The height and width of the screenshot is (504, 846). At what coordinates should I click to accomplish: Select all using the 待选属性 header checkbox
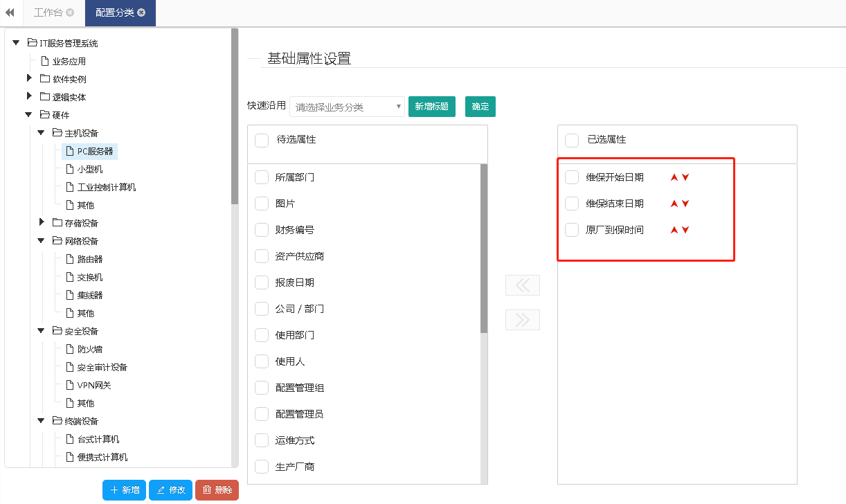point(262,141)
